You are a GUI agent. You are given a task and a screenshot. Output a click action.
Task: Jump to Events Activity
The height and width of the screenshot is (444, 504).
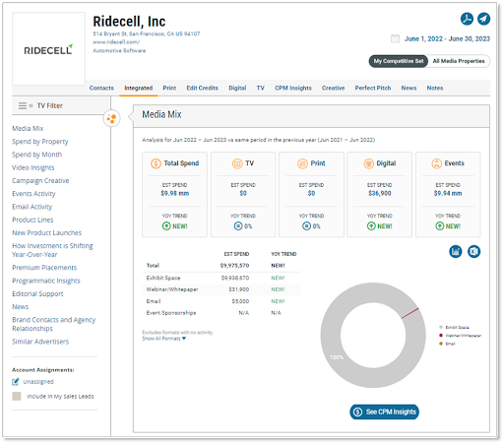33,194
